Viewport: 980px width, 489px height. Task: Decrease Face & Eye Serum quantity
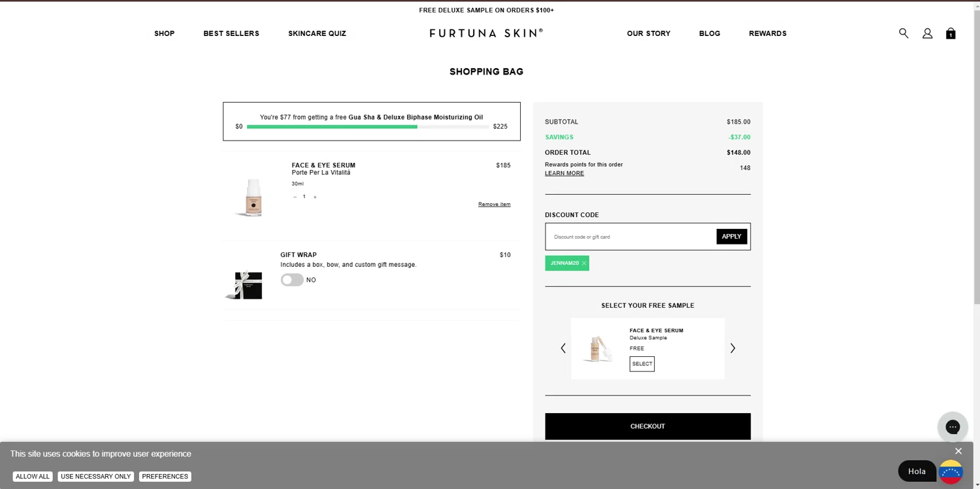click(x=295, y=197)
